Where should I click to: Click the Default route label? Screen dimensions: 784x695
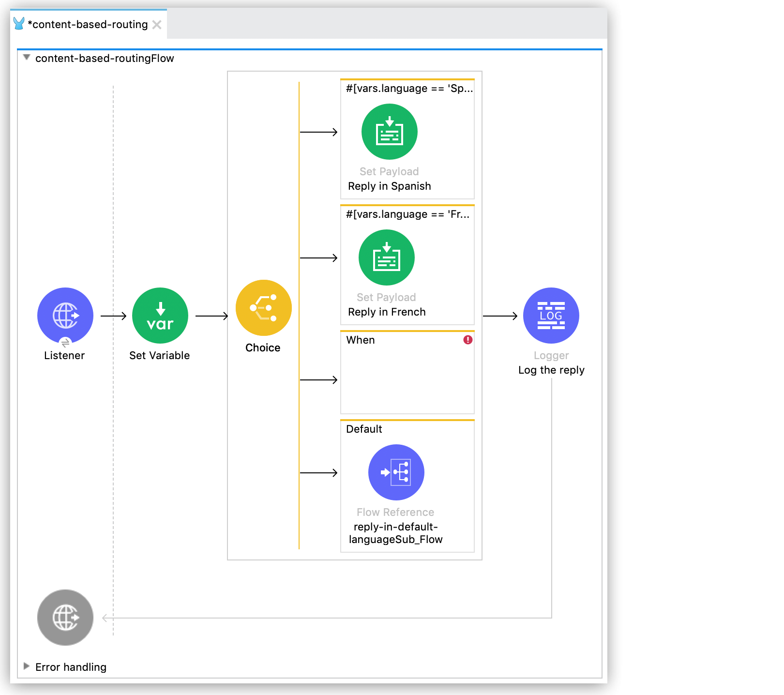tap(363, 429)
